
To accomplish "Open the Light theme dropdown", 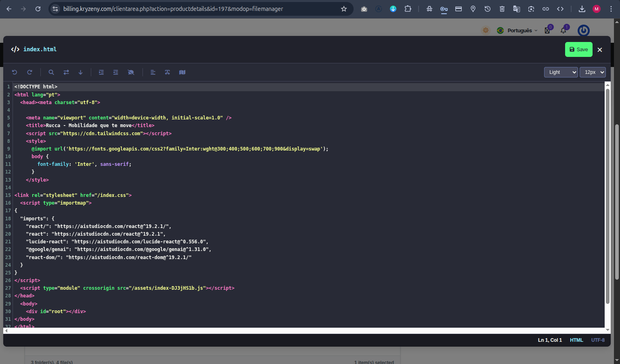I will coord(561,72).
